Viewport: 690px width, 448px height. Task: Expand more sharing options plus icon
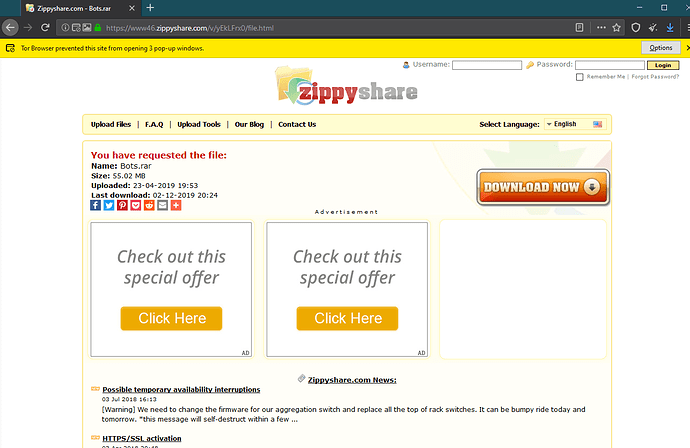coord(176,205)
